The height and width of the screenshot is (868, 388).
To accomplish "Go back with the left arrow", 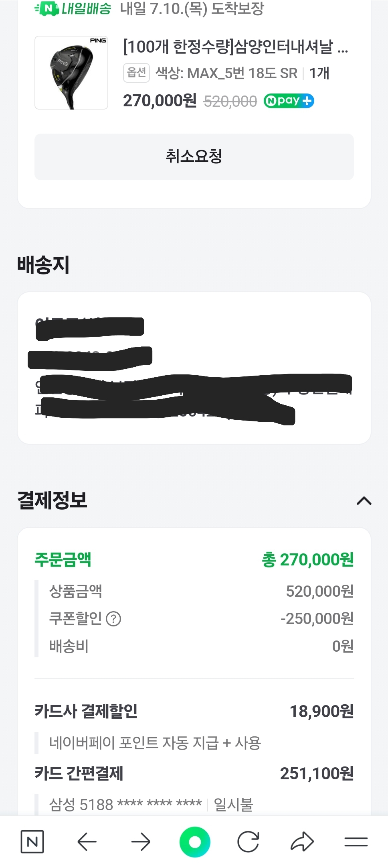I will click(x=87, y=842).
